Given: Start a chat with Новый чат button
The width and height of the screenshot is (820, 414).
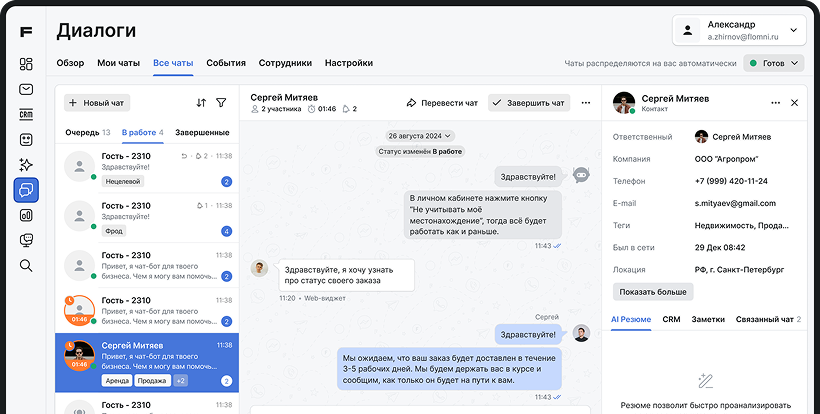Looking at the screenshot, I should click(97, 103).
